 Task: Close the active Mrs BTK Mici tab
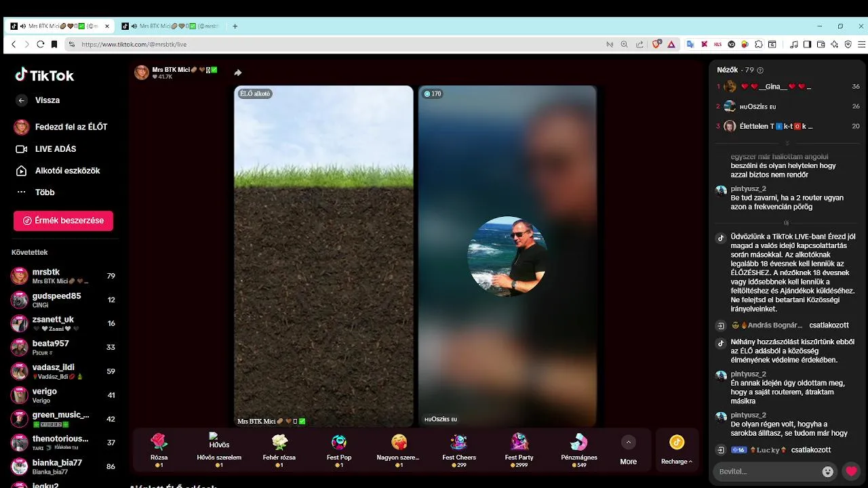[x=107, y=26]
